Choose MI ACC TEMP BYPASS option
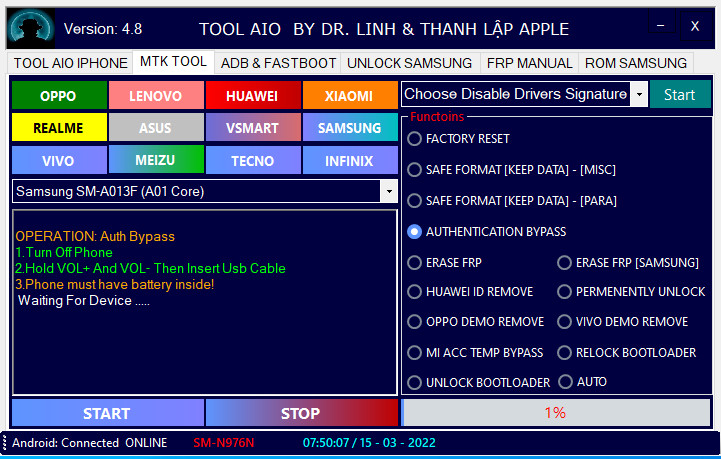The image size is (721, 459). coord(475,353)
